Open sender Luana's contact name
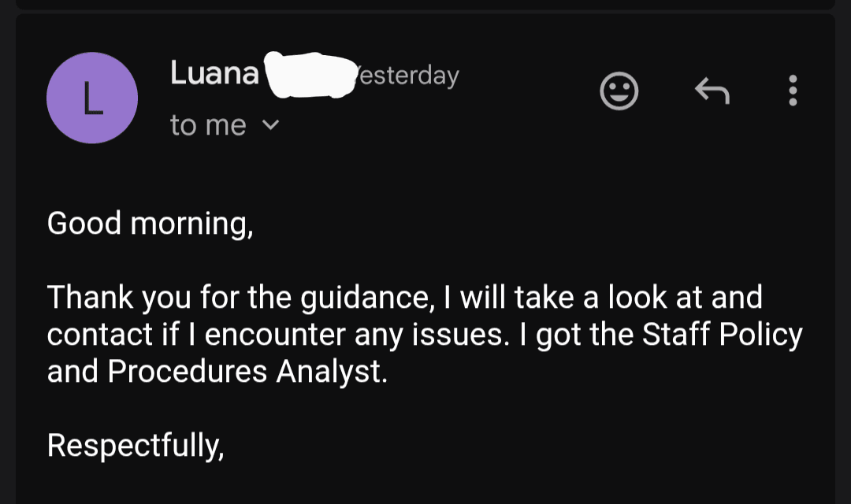This screenshot has width=851, height=504. [x=214, y=72]
